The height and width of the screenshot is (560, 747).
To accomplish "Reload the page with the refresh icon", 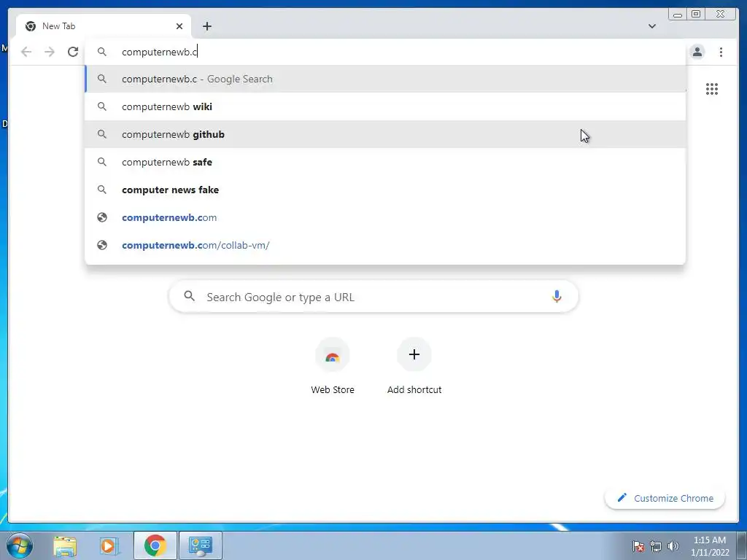I will (x=73, y=52).
